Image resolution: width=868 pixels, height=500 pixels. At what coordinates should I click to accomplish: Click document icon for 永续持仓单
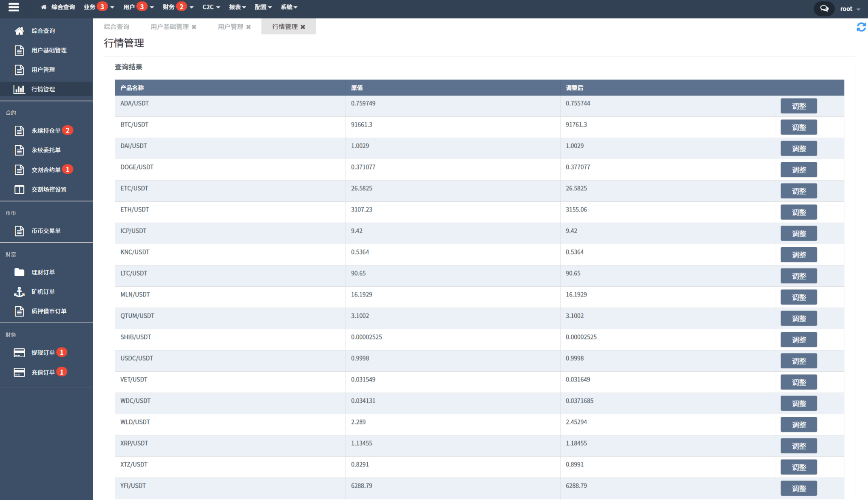coord(19,130)
